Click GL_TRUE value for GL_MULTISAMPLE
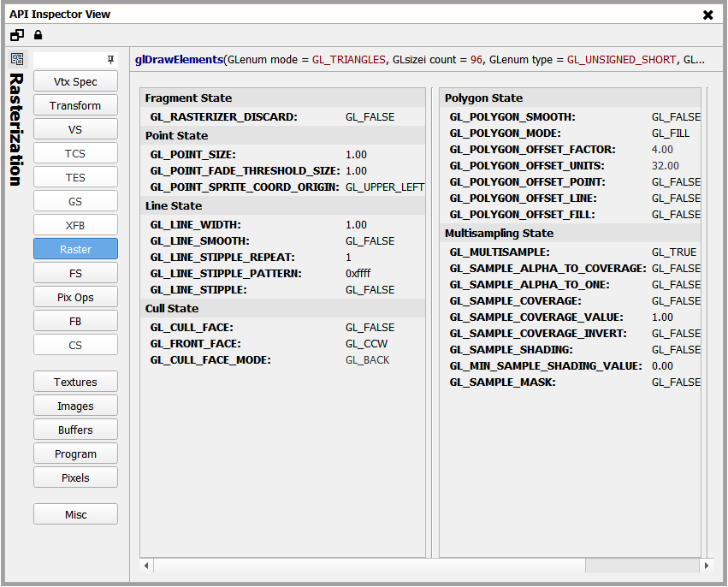 [674, 252]
